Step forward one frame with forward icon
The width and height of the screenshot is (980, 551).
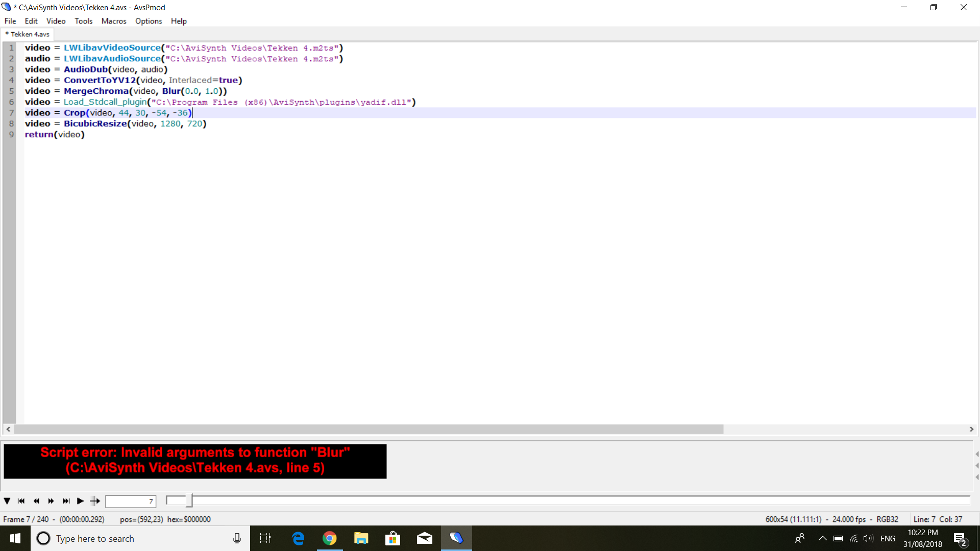51,501
